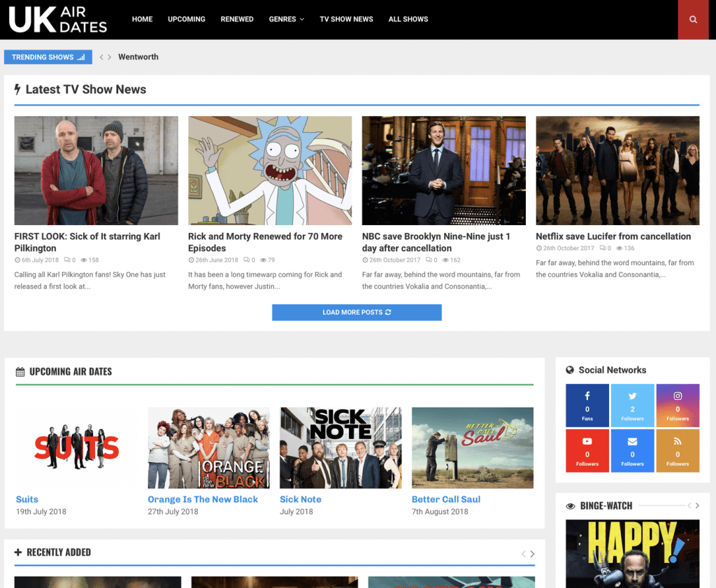Go to next Binge-Watch item

tap(697, 505)
